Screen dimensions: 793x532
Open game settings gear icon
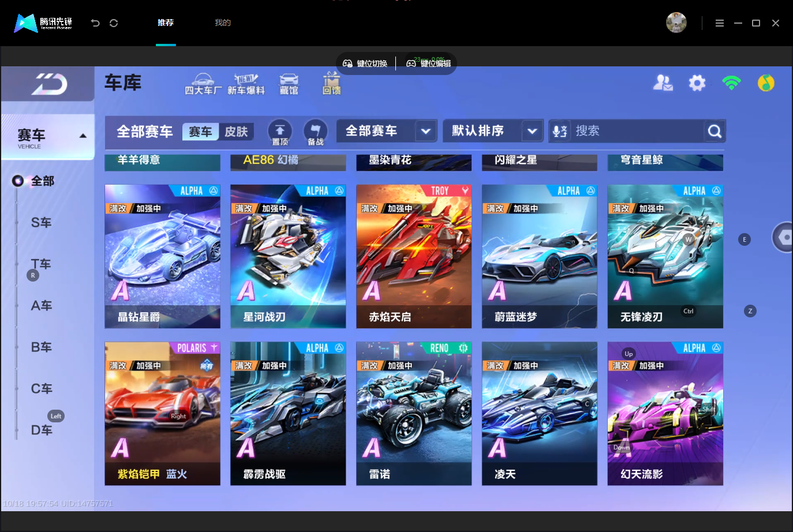(697, 83)
